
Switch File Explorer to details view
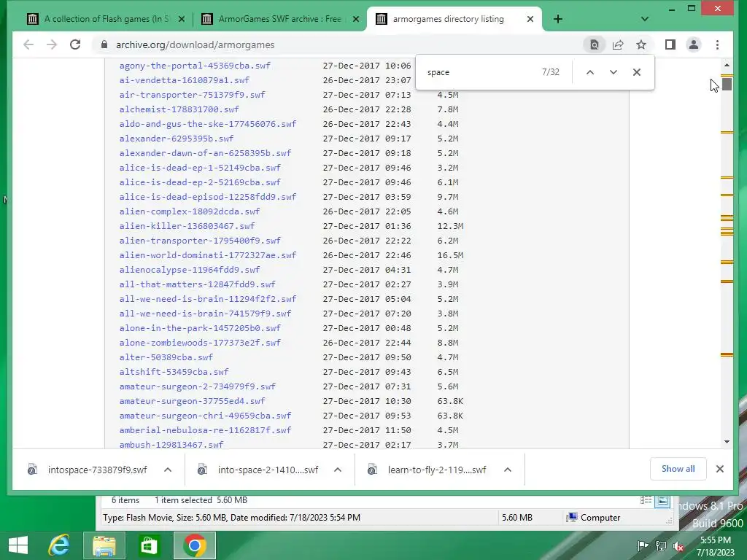click(646, 500)
